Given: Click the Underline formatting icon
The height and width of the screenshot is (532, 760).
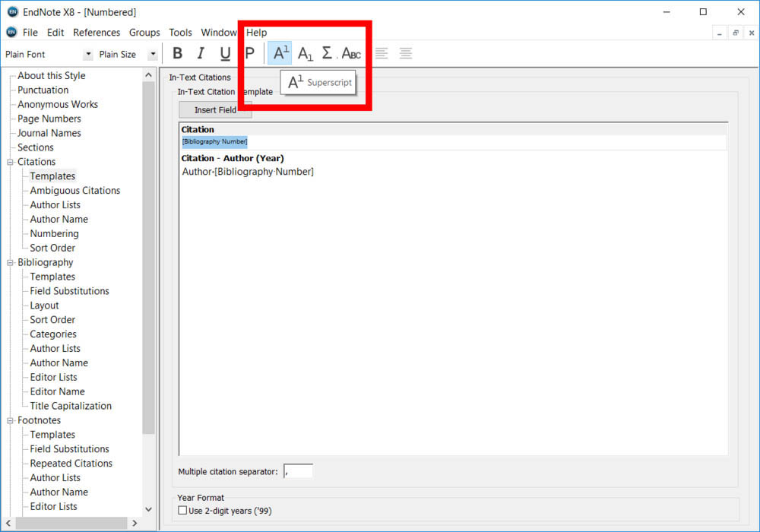Looking at the screenshot, I should 225,53.
